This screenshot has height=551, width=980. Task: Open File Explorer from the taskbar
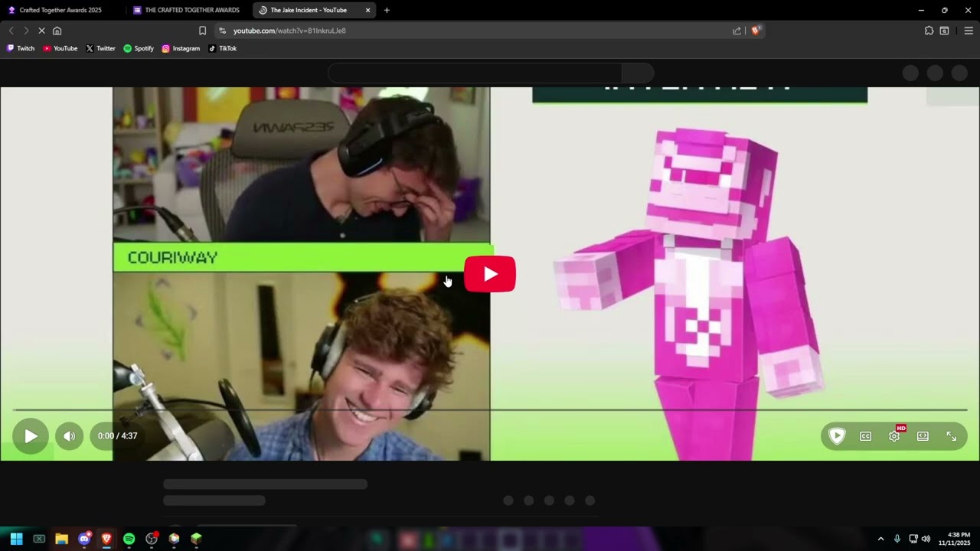(61, 539)
